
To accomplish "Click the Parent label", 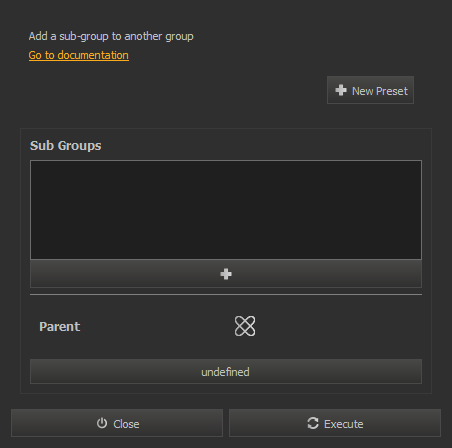I will click(x=60, y=326).
